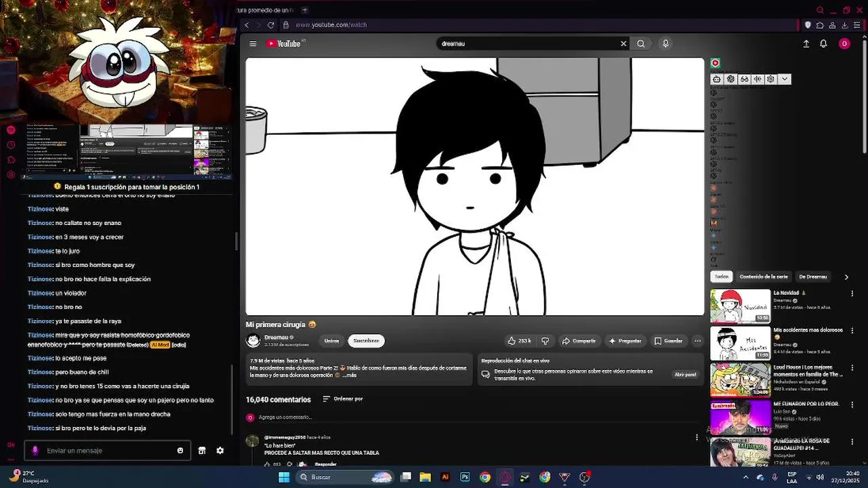Go back in the browser
The image size is (868, 488).
pyautogui.click(x=247, y=25)
